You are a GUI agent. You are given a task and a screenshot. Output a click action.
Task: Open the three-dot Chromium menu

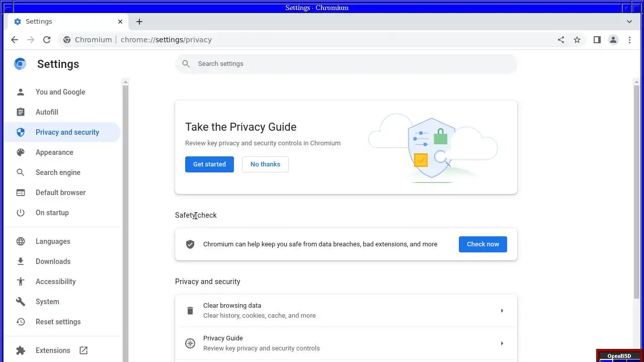tap(629, 40)
